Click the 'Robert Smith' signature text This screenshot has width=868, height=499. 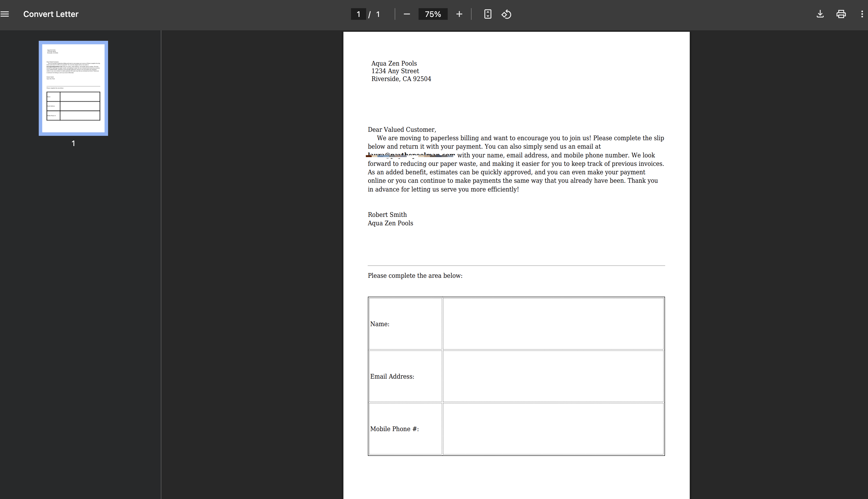point(387,215)
